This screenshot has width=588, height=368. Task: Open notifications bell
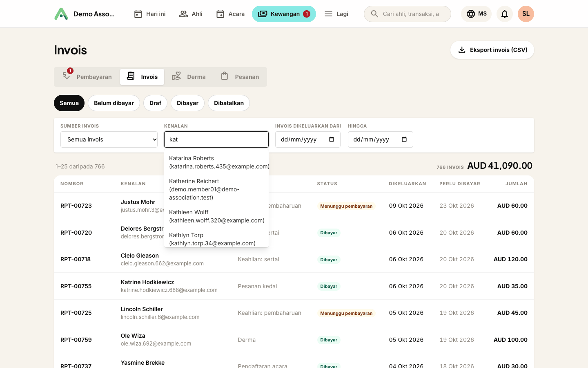[505, 14]
